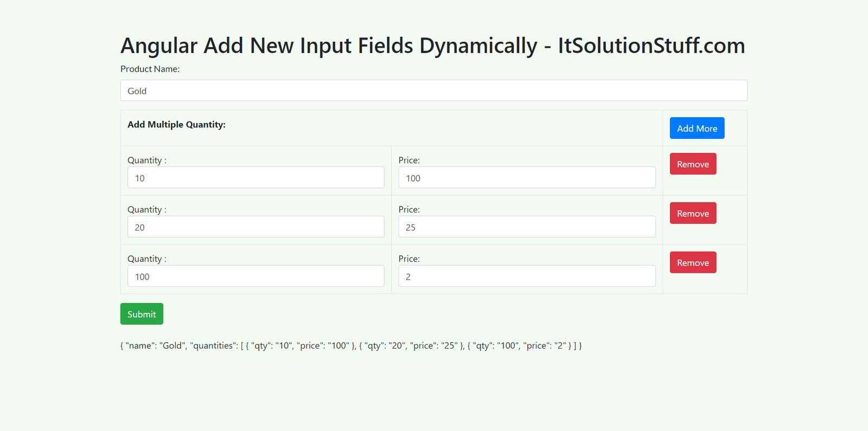Screen dimensions: 868x431
Task: Click the green Submit button
Action: (x=142, y=314)
